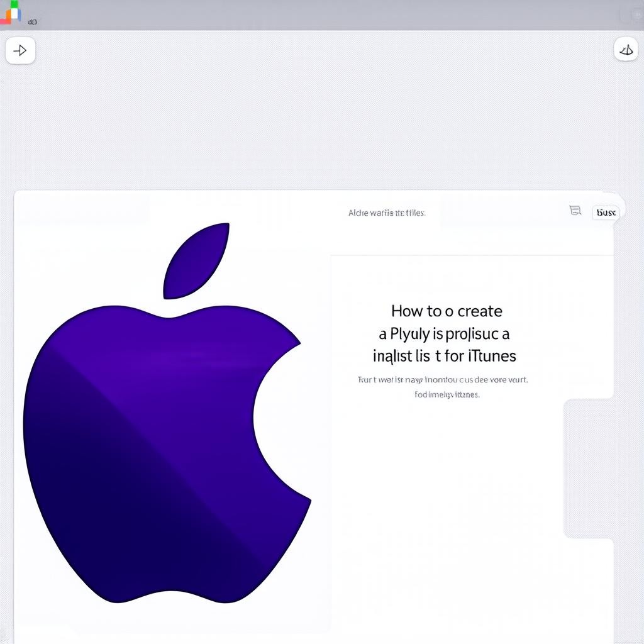
Task: Click the note icon beside the busc button
Action: tap(575, 211)
